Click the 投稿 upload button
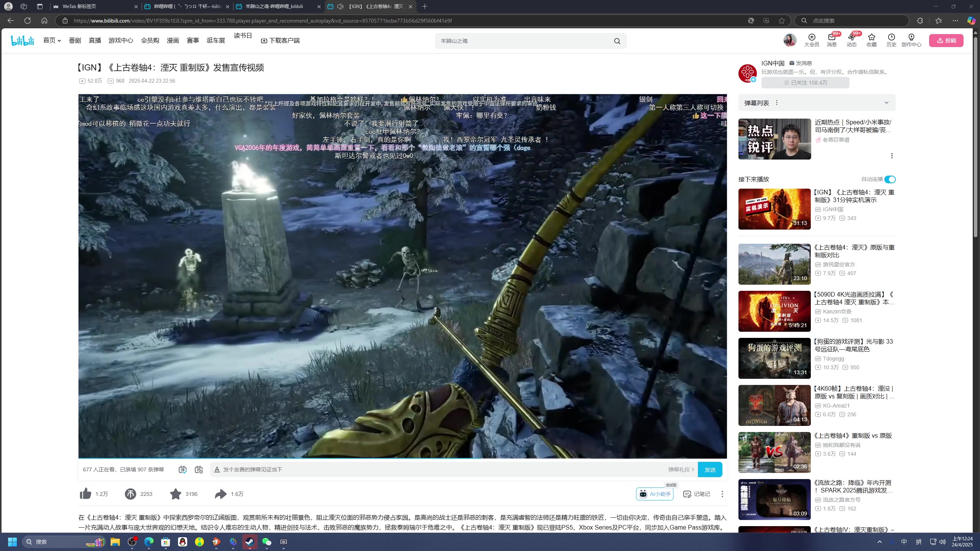Viewport: 980px width, 551px height. coord(946,40)
